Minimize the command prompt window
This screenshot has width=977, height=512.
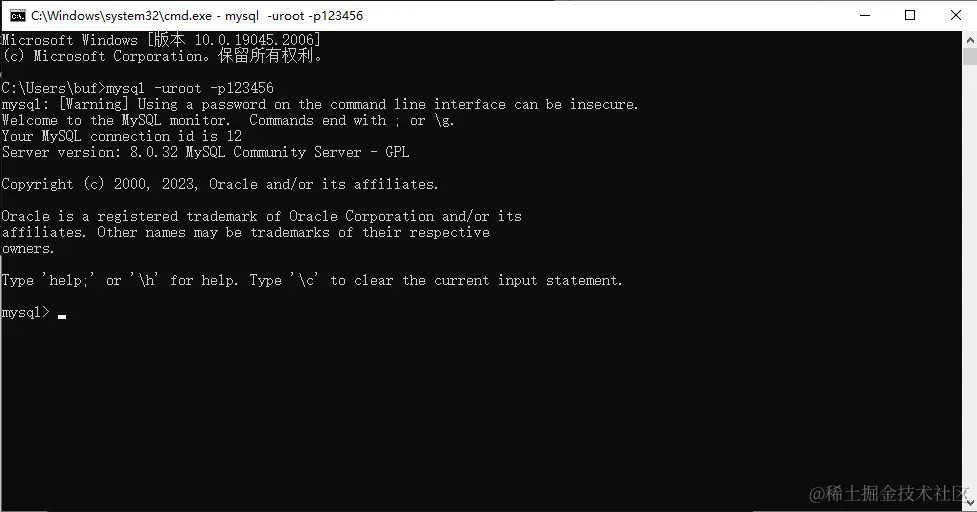coord(865,16)
